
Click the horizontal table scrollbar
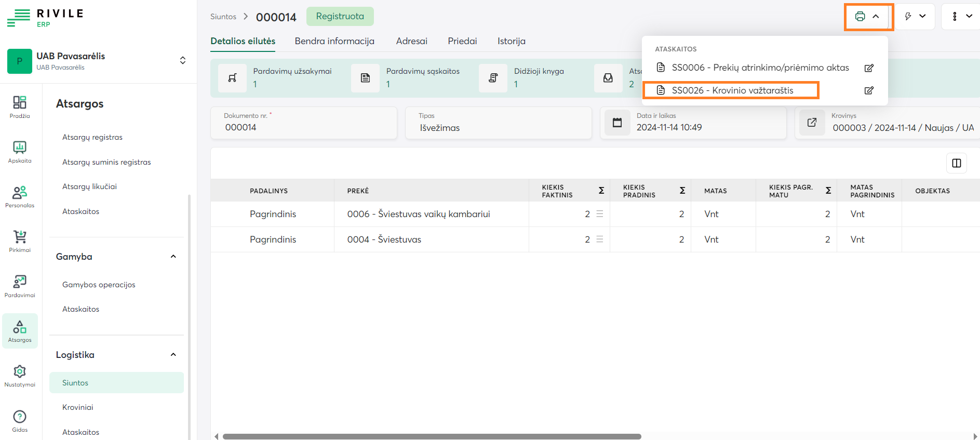pos(431,436)
